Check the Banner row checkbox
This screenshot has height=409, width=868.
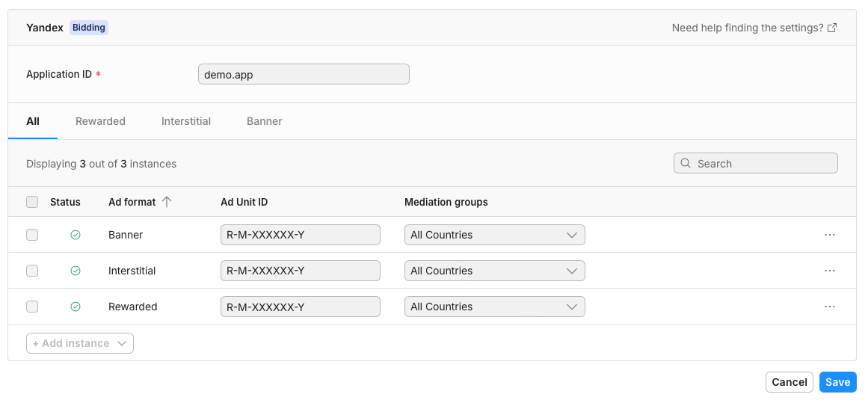pyautogui.click(x=32, y=235)
